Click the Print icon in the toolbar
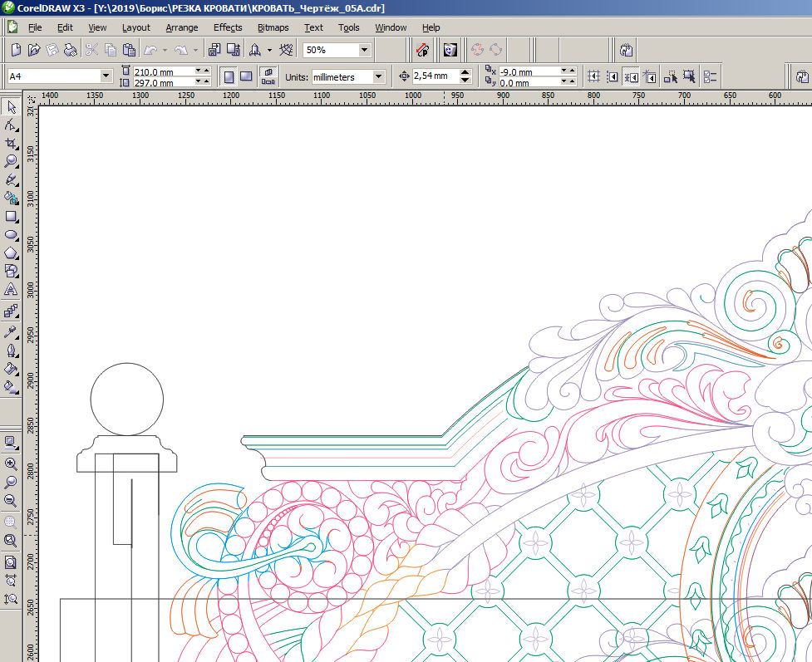The width and height of the screenshot is (812, 662). (x=71, y=50)
